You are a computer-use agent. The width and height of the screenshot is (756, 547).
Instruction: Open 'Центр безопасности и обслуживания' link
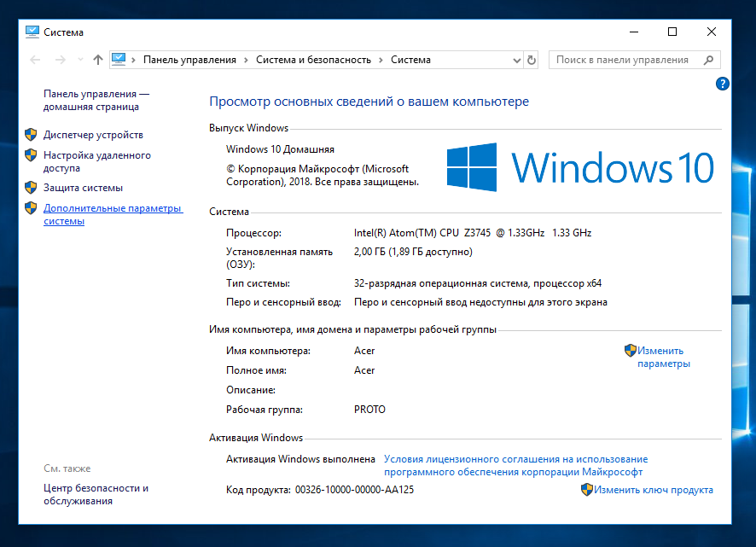pos(96,494)
